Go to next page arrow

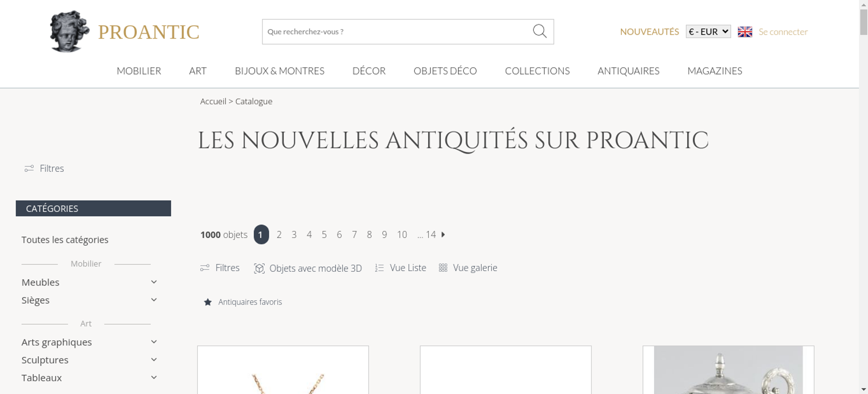[x=443, y=234]
